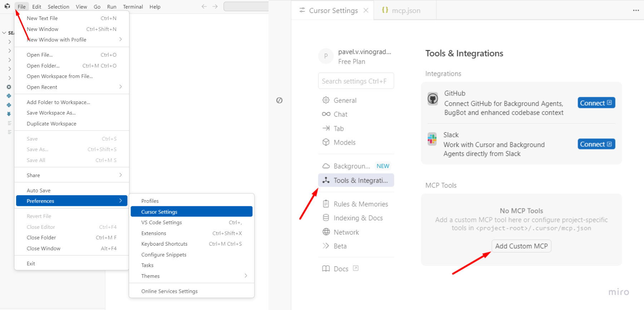Viewport: 644px width, 310px height.
Task: Click the General gear icon
Action: tap(326, 100)
